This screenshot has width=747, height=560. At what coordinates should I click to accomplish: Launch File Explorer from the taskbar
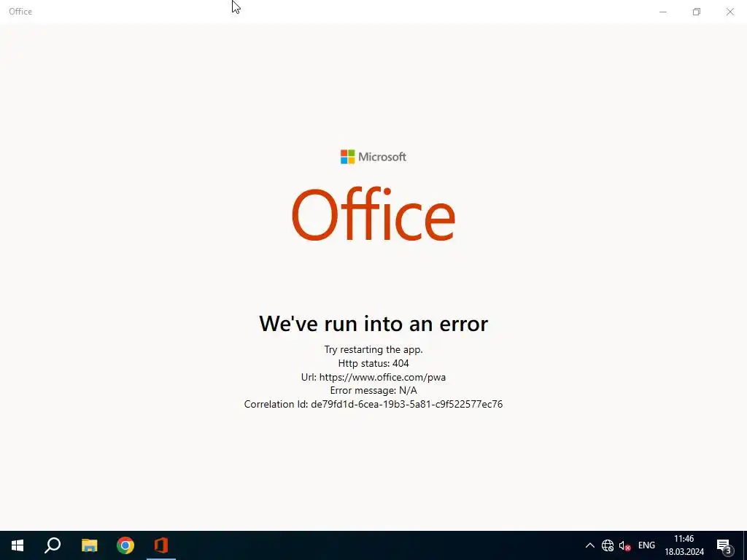click(89, 545)
